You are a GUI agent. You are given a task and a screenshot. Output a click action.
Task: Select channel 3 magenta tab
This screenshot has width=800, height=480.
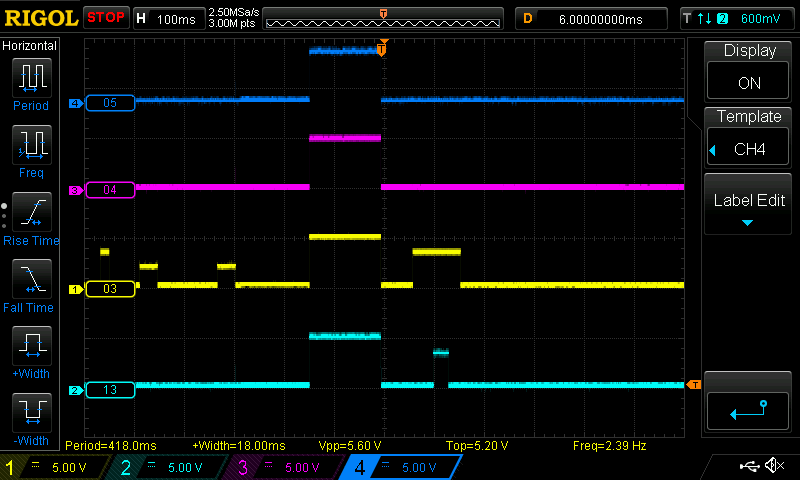tap(285, 467)
